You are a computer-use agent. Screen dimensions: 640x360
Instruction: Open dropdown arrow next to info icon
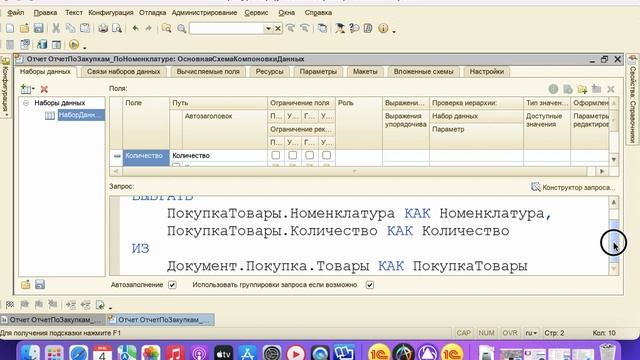click(394, 31)
